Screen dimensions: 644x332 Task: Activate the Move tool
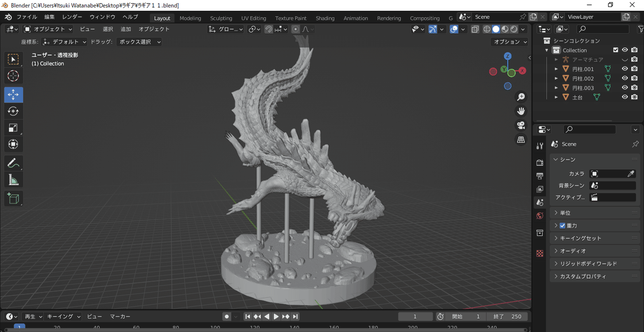(13, 94)
